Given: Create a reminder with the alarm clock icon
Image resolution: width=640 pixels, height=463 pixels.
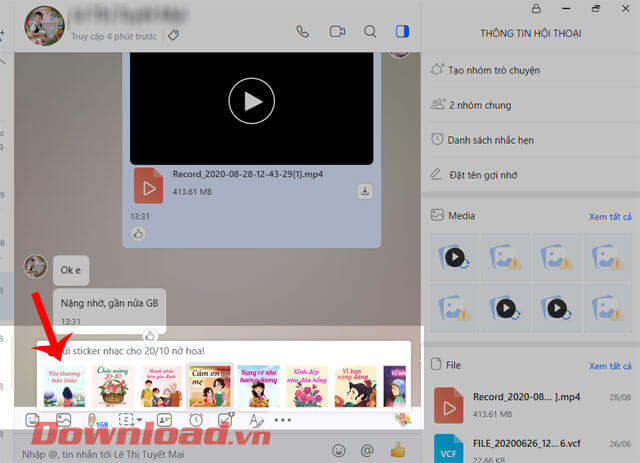Looking at the screenshot, I should pos(196,420).
